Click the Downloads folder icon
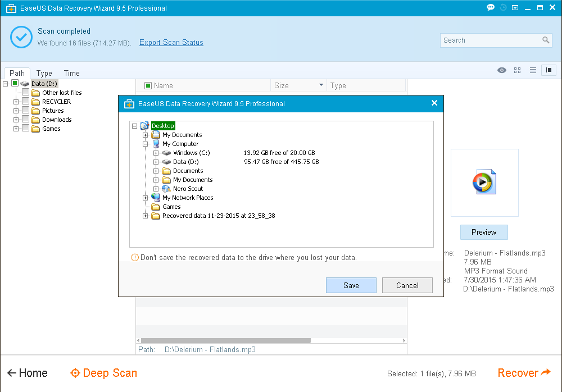The width and height of the screenshot is (562, 392). pos(35,120)
